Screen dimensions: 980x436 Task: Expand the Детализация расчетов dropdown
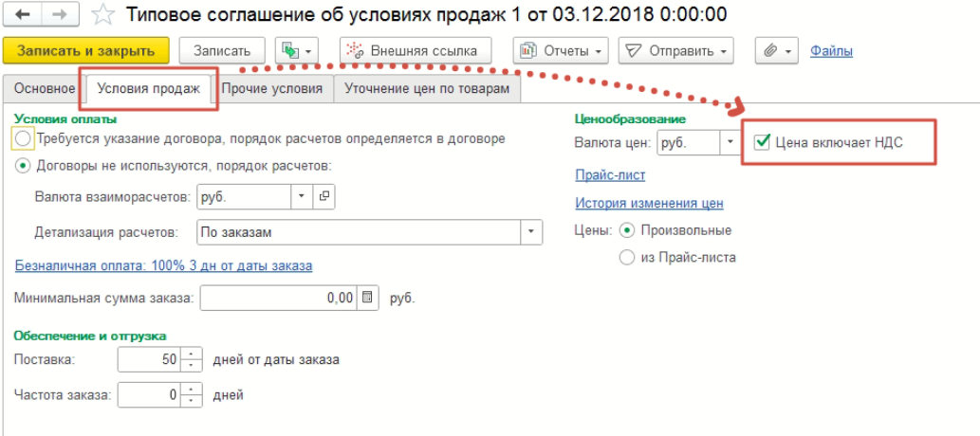(530, 231)
